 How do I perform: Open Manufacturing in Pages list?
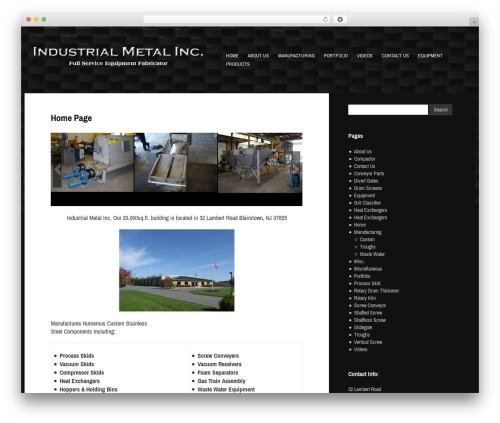point(368,232)
